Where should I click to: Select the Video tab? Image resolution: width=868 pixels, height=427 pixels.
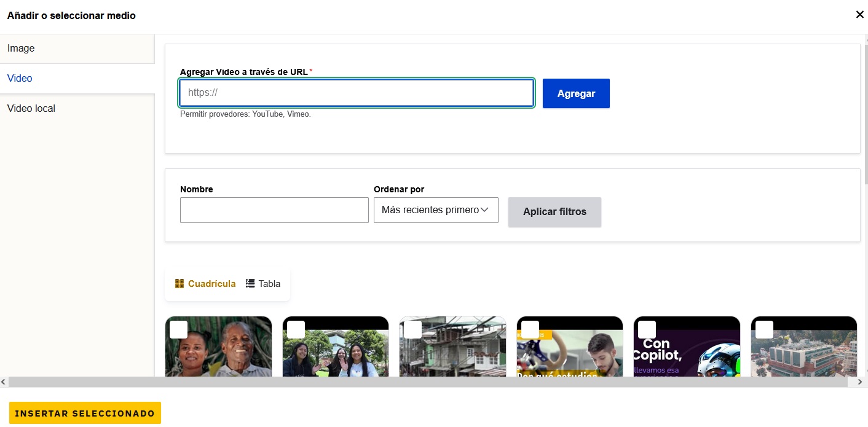[x=20, y=79]
